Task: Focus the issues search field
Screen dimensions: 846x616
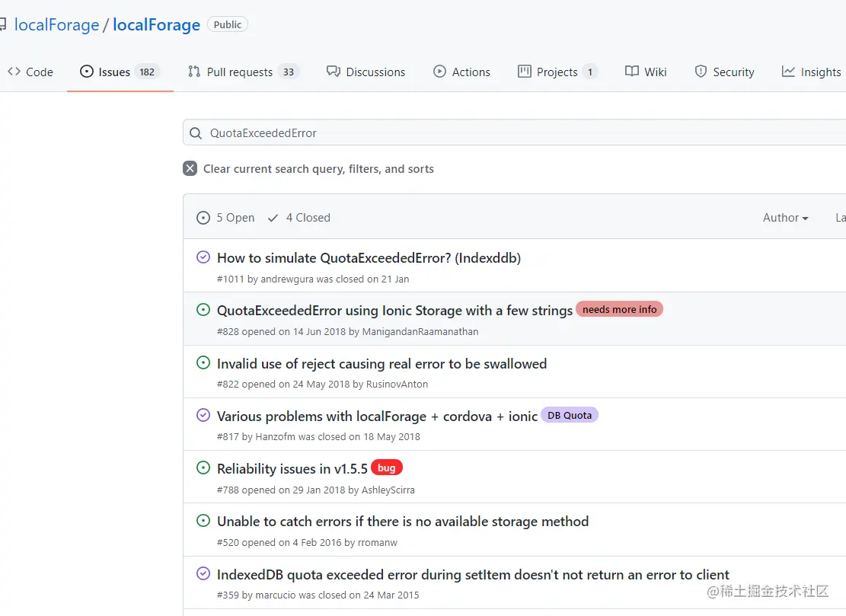Action: click(x=518, y=133)
